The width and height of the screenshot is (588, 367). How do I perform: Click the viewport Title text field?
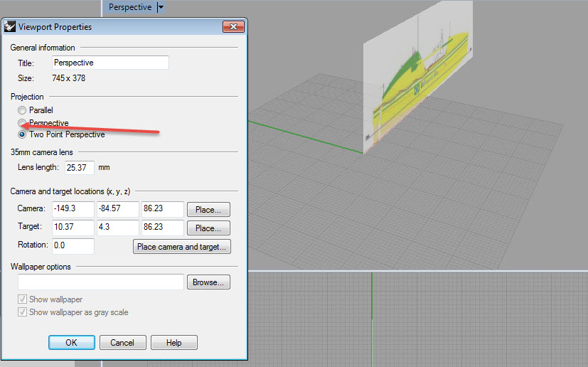point(111,63)
